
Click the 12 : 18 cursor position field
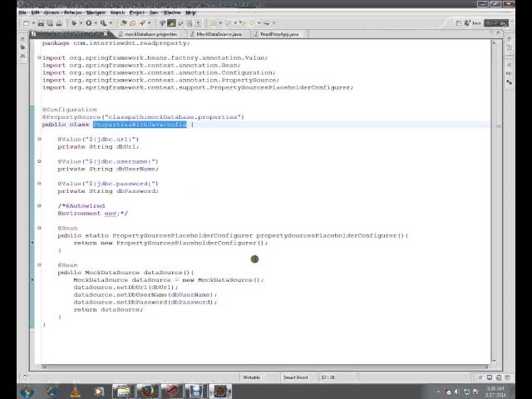point(328,377)
